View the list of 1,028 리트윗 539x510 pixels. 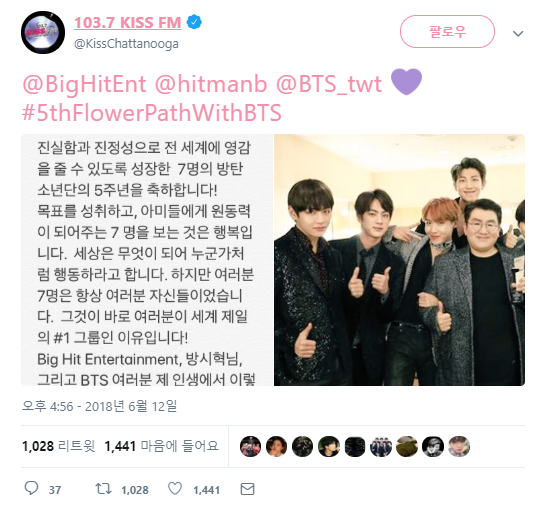click(x=58, y=446)
